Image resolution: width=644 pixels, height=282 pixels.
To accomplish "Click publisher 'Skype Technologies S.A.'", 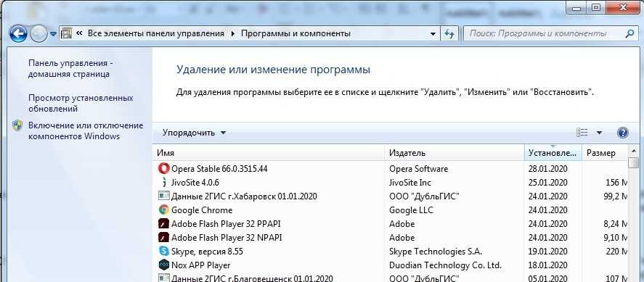I will coord(436,251).
